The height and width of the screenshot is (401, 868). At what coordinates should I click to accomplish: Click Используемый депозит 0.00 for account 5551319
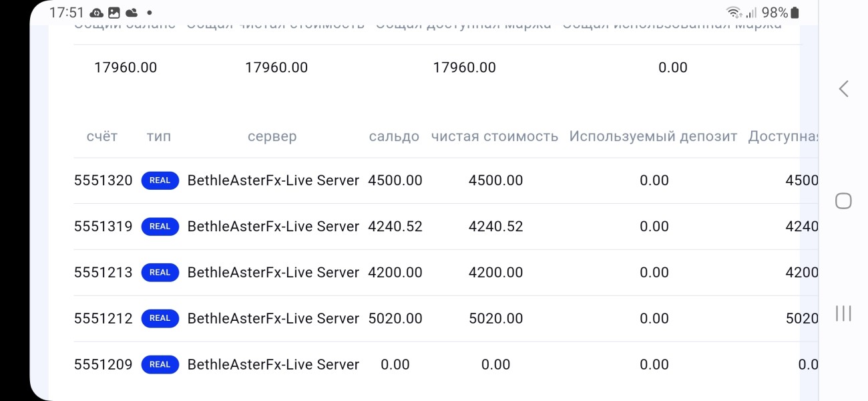click(x=654, y=227)
